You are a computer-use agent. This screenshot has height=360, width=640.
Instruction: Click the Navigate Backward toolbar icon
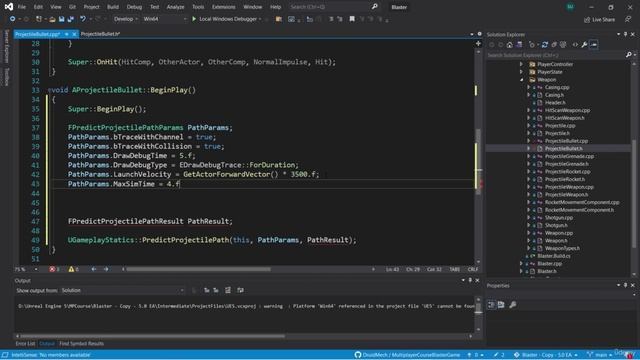point(12,19)
